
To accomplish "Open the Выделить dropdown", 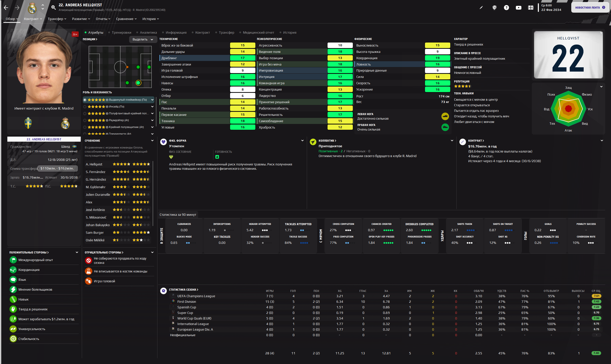I will pyautogui.click(x=143, y=39).
